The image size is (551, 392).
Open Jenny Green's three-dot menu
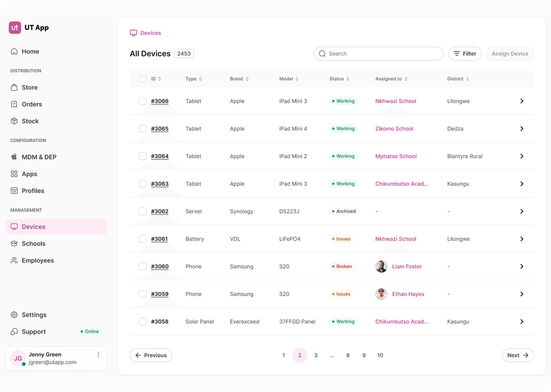point(98,355)
